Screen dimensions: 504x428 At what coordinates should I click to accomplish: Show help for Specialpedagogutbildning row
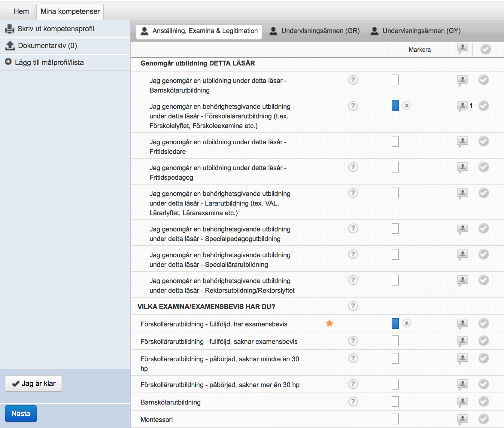[x=353, y=228]
